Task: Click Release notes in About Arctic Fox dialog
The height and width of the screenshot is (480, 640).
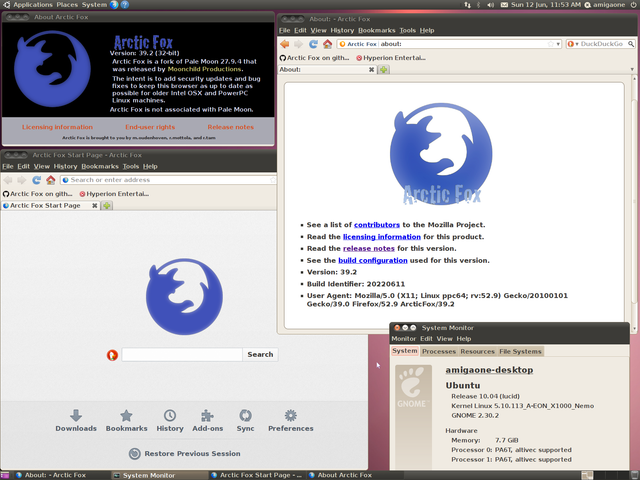Action: click(231, 127)
